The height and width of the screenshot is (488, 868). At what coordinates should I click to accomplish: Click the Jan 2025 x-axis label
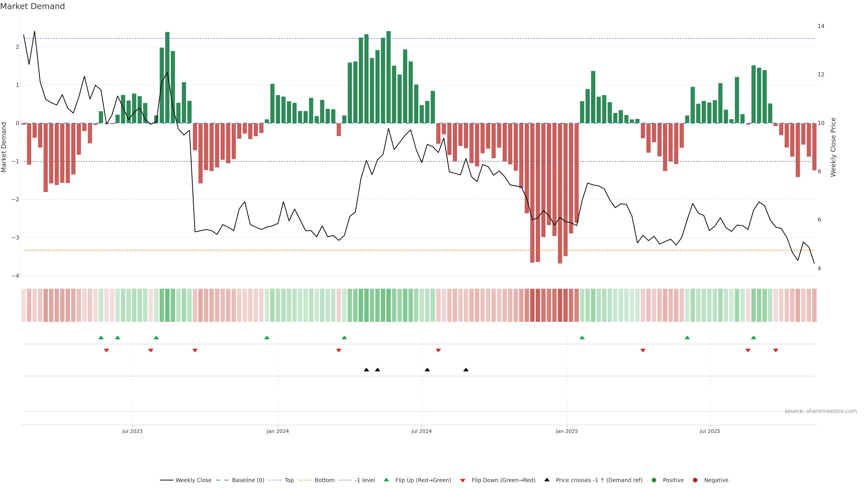point(567,431)
